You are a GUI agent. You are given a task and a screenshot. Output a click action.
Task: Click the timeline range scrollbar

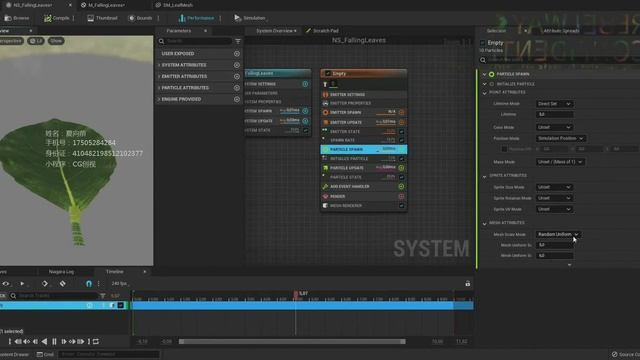(x=292, y=342)
